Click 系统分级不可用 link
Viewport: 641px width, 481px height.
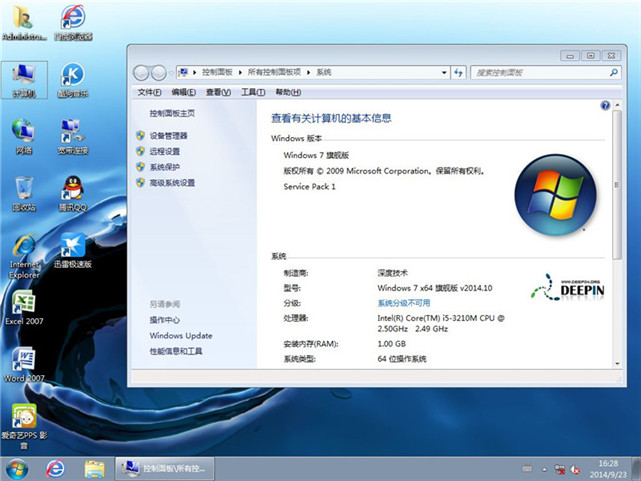click(403, 303)
